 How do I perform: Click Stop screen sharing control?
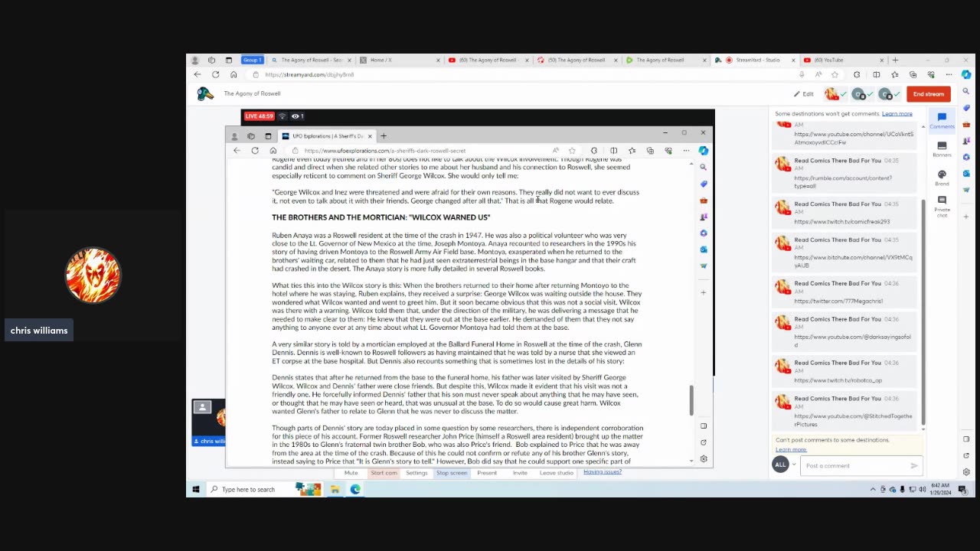pyautogui.click(x=452, y=473)
